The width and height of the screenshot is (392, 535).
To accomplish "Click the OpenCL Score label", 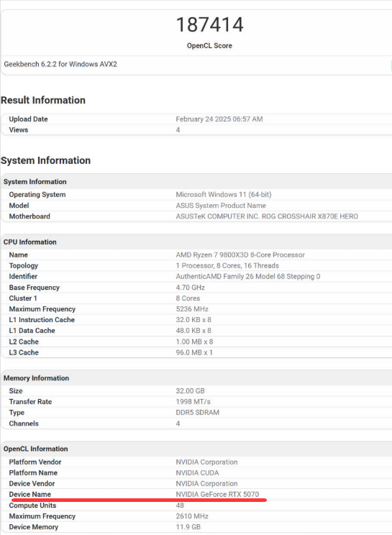I will [x=209, y=46].
